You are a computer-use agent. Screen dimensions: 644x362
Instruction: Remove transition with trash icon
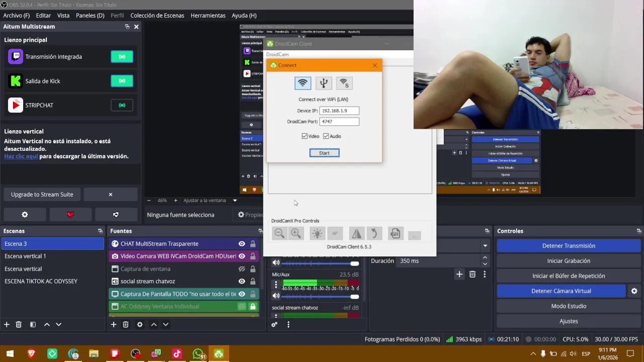pos(472,274)
